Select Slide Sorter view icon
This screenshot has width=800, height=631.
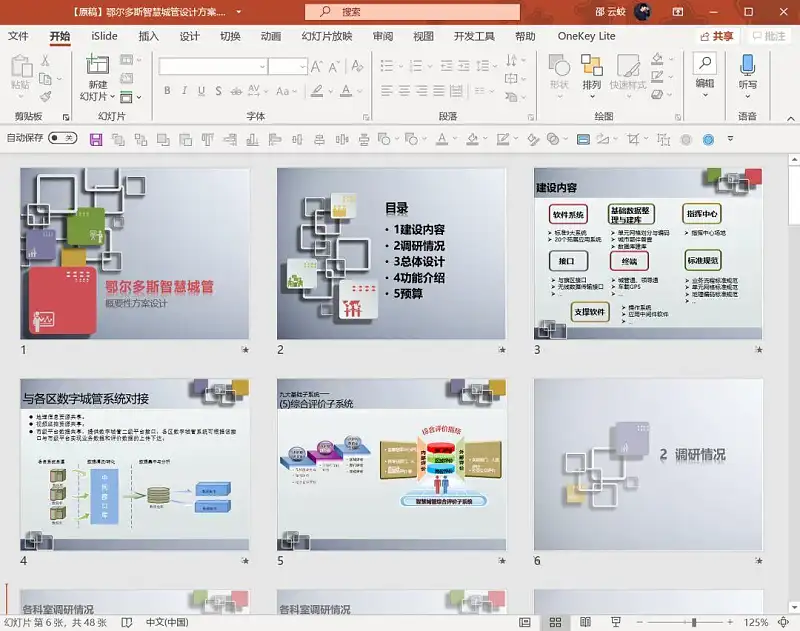[x=555, y=622]
